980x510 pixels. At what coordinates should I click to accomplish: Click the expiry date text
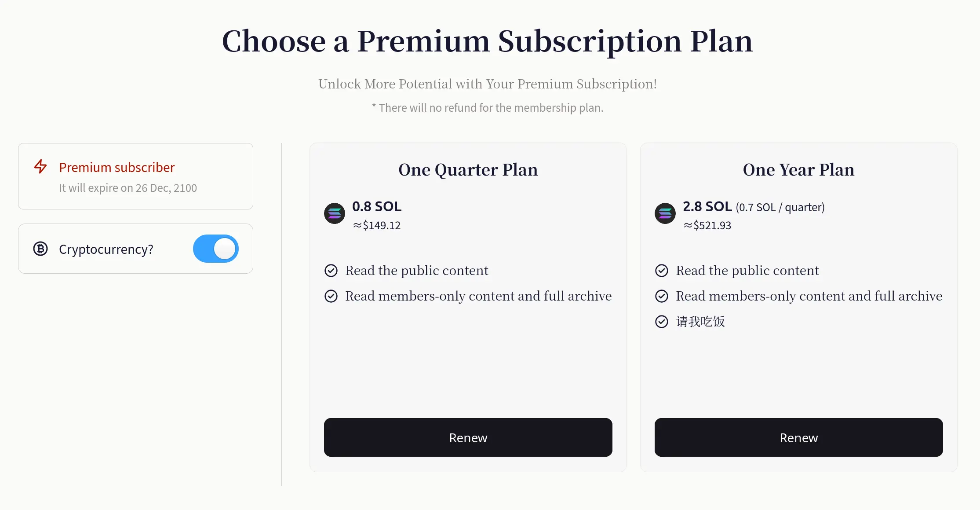pyautogui.click(x=128, y=188)
